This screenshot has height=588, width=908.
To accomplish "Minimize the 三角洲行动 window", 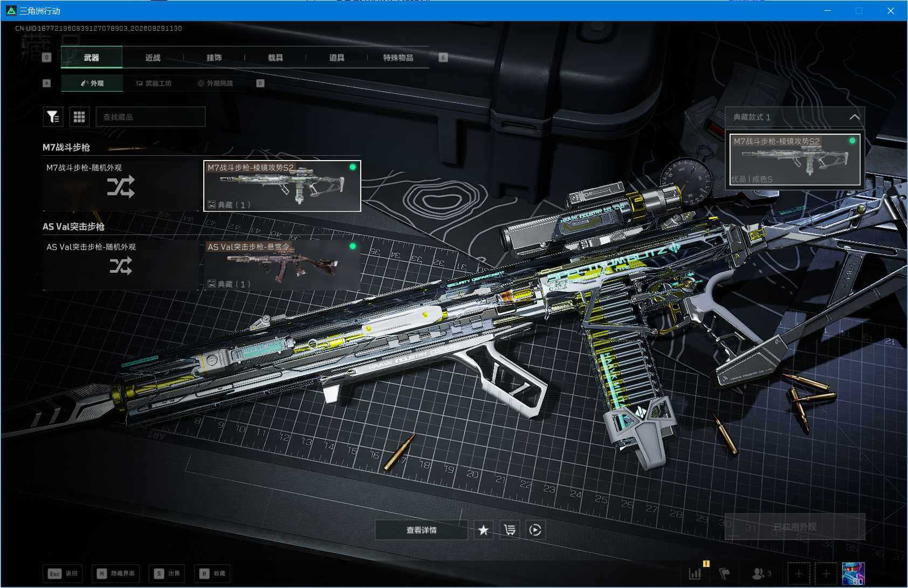I will pos(828,11).
